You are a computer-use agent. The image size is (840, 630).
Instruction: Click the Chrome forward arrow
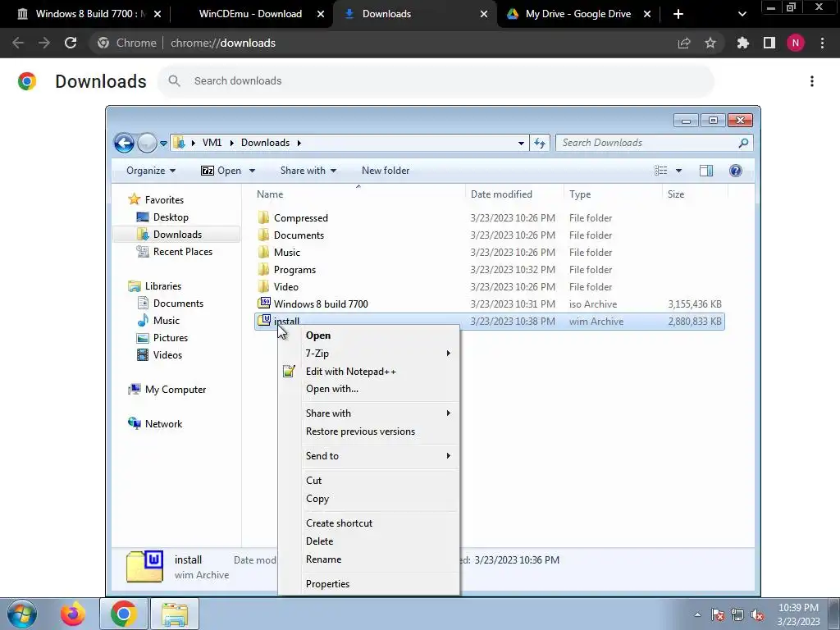click(x=44, y=43)
